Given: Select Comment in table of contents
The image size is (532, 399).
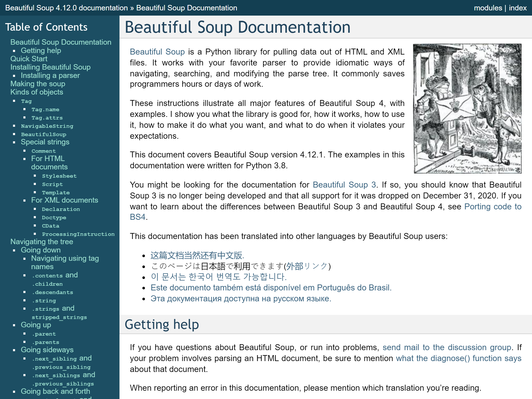Looking at the screenshot, I should (44, 151).
